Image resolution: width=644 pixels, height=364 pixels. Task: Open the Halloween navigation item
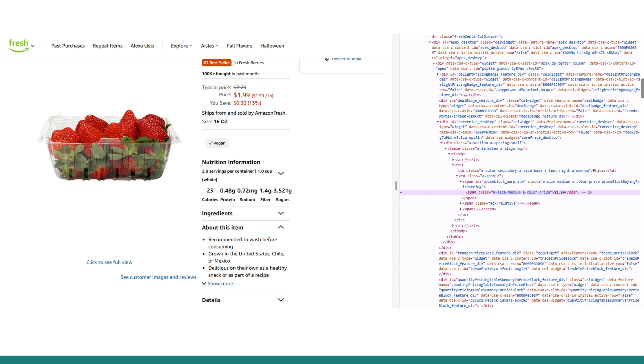pos(272,46)
